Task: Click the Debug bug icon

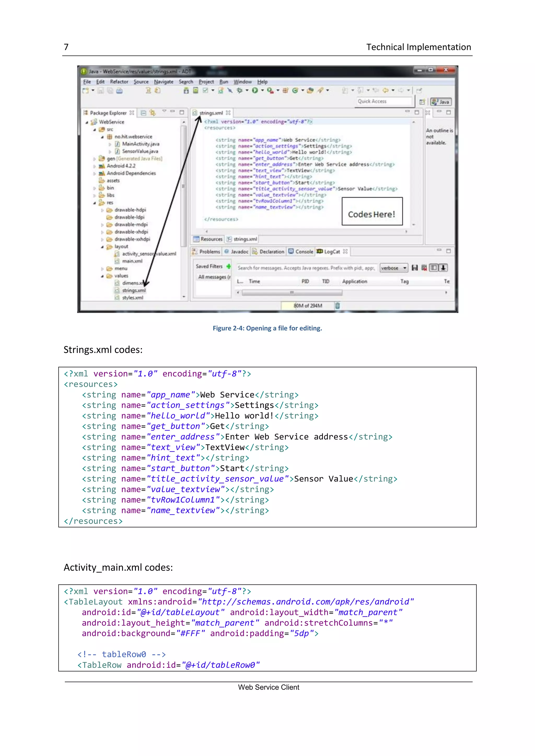Action: point(240,91)
